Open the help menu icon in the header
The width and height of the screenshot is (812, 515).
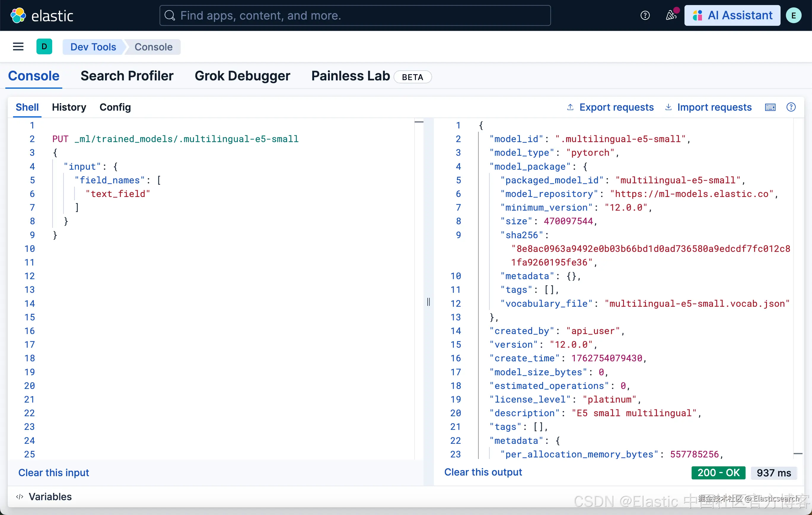645,15
